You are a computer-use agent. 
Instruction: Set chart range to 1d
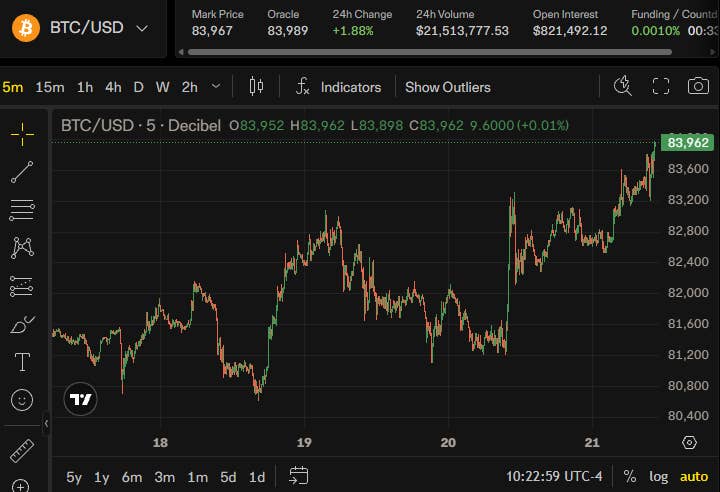click(257, 477)
